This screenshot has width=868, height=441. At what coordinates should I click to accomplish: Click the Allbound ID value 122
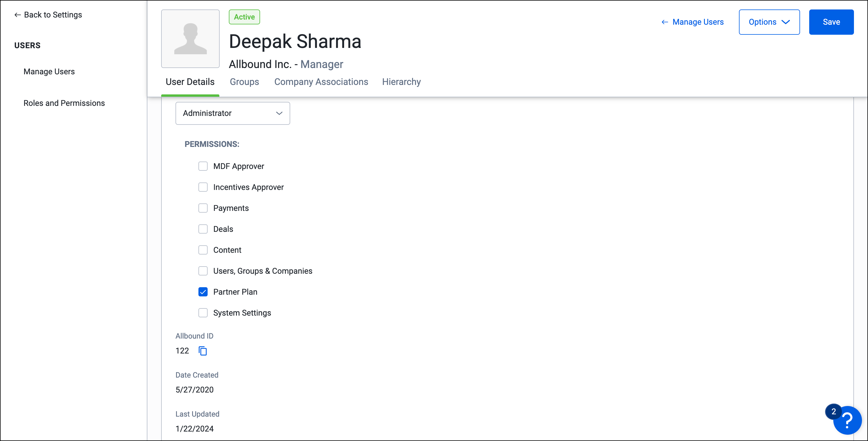tap(182, 351)
